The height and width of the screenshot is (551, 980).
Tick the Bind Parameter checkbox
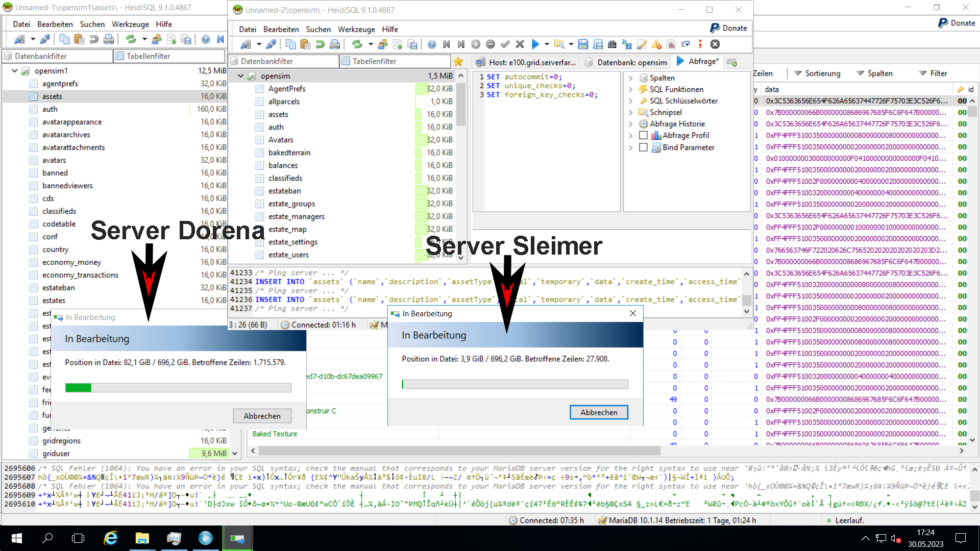coord(643,147)
